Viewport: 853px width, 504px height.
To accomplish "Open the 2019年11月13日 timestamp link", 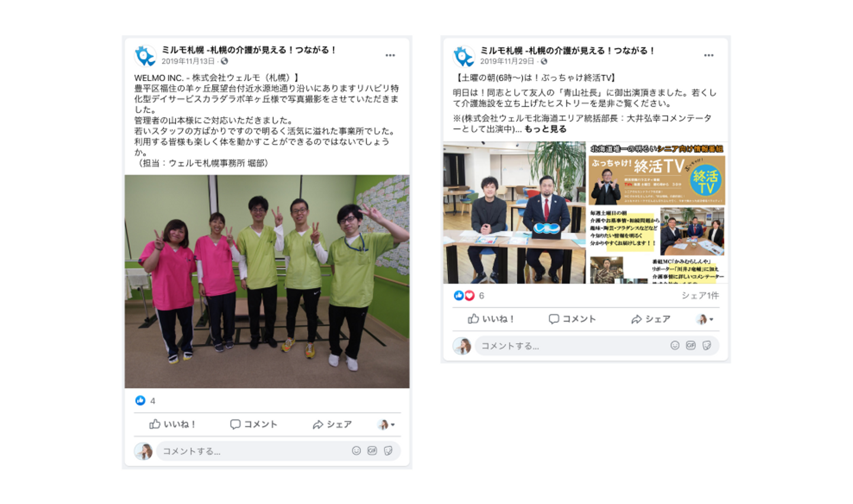I will click(x=188, y=61).
